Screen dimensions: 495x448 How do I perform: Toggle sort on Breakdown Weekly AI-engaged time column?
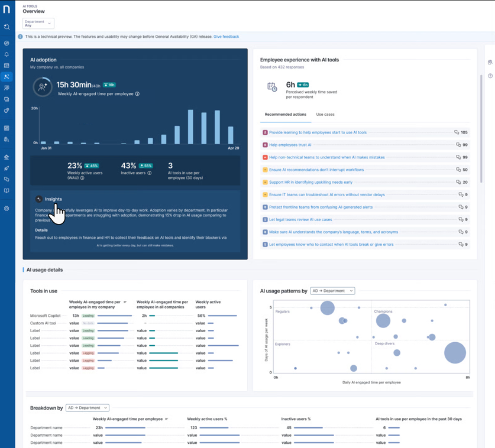pos(167,419)
